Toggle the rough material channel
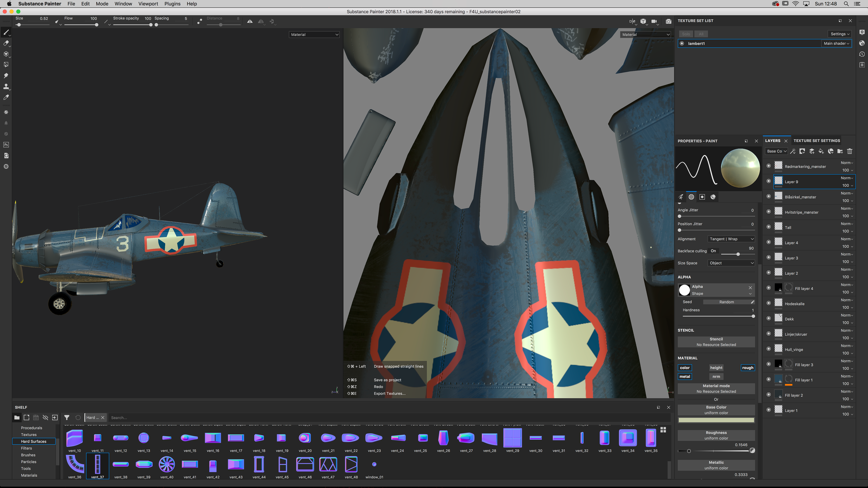The width and height of the screenshot is (868, 488). [747, 368]
